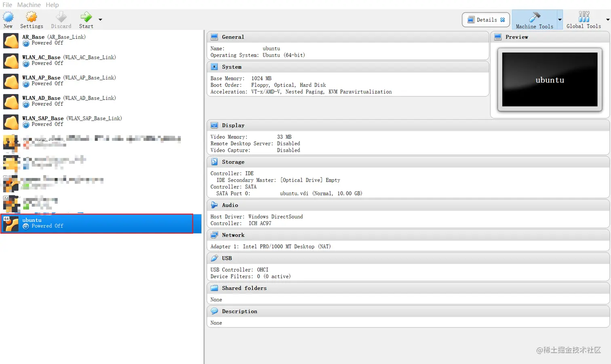Viewport: 611px width, 364px height.
Task: Click the Storage section disk icon
Action: (x=215, y=162)
